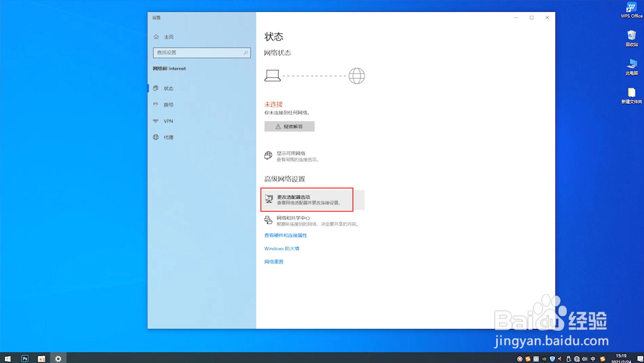Close the Settings window

point(547,17)
